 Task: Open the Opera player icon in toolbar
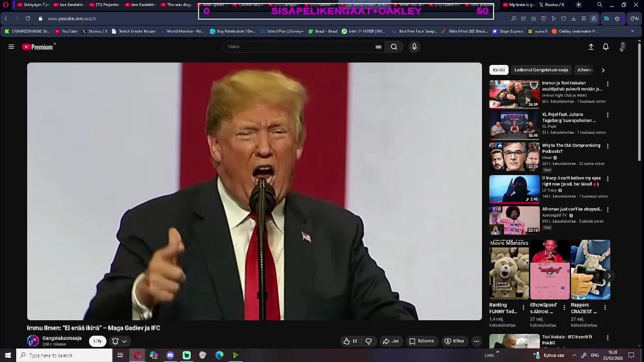click(553, 19)
